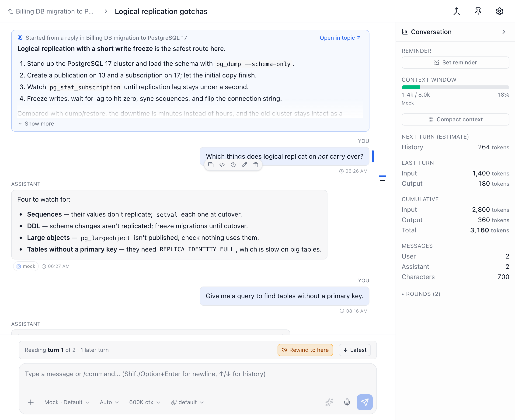Click the 08:16 AM timestamp
Image resolution: width=515 pixels, height=420 pixels.
click(x=354, y=311)
